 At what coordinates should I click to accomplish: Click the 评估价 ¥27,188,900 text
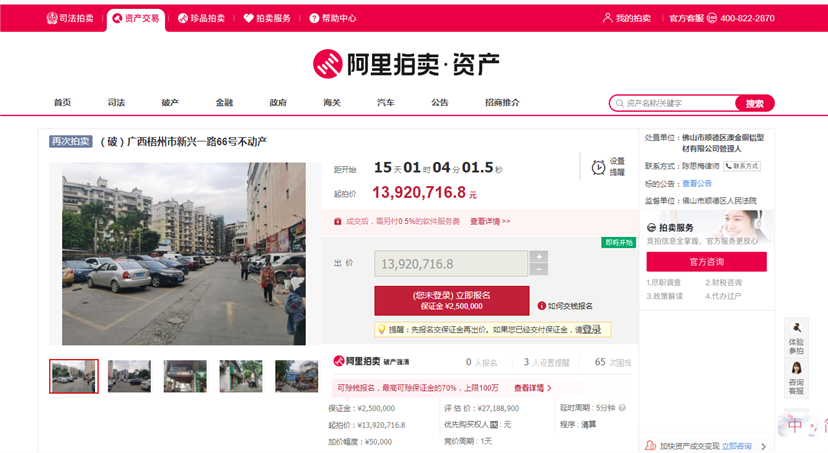click(x=482, y=408)
